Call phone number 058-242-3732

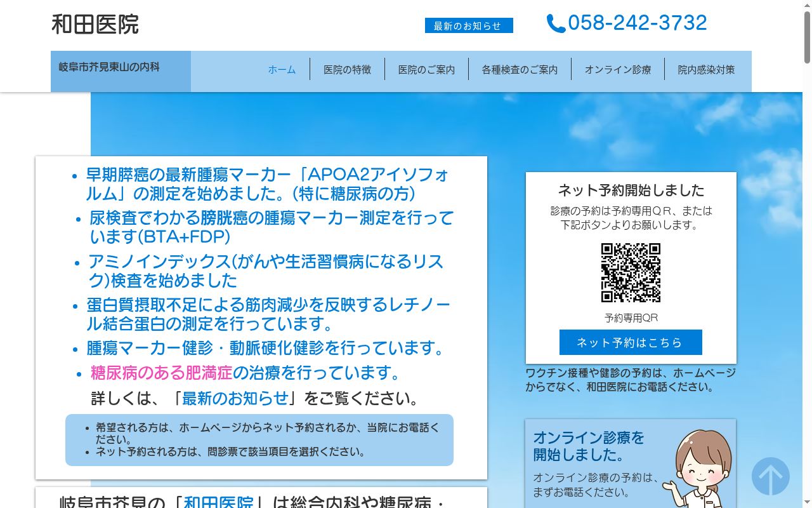click(637, 23)
